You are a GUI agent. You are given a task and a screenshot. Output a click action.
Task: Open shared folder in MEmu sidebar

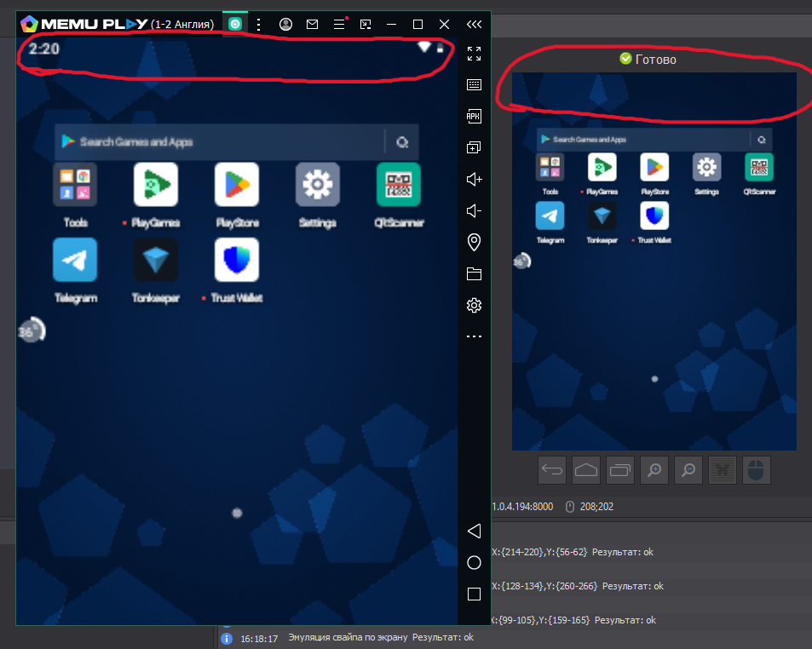click(474, 273)
